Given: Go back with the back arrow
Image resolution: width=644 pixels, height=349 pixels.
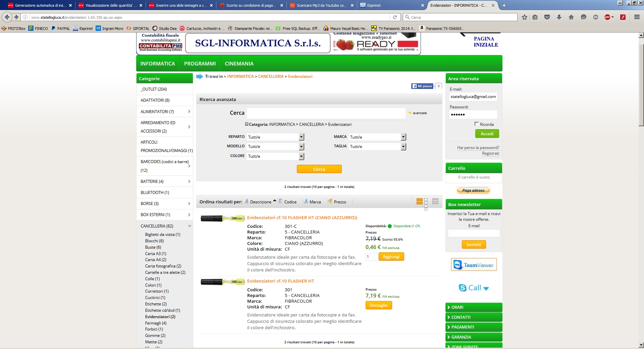Looking at the screenshot, I should [x=7, y=17].
